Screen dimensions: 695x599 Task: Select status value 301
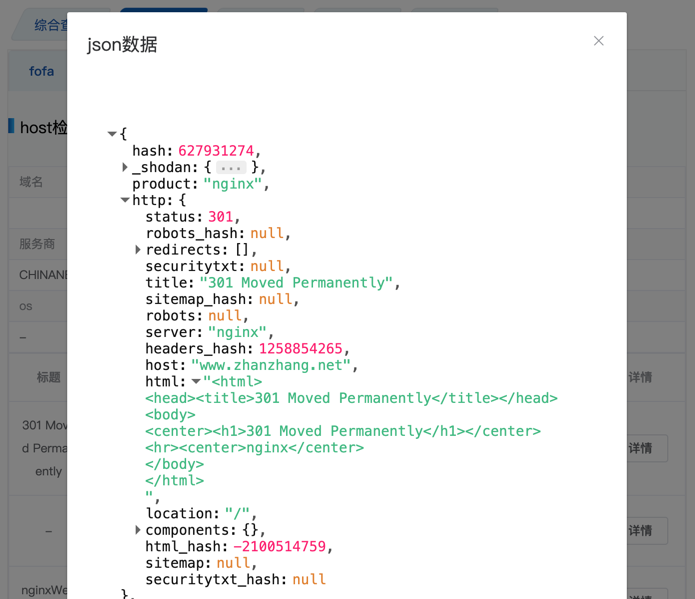[x=220, y=217]
